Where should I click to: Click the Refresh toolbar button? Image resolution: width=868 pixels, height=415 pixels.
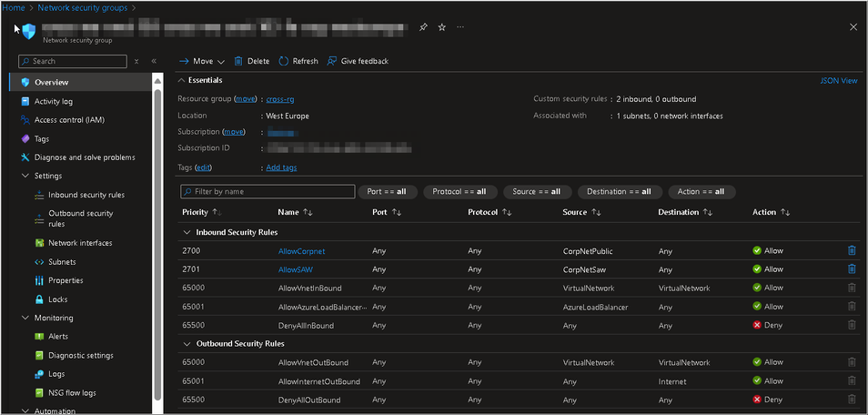pyautogui.click(x=298, y=61)
